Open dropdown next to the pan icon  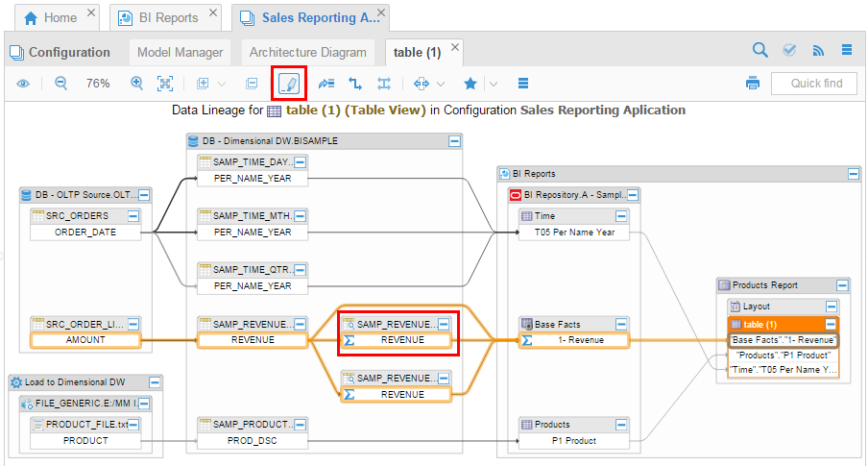441,85
